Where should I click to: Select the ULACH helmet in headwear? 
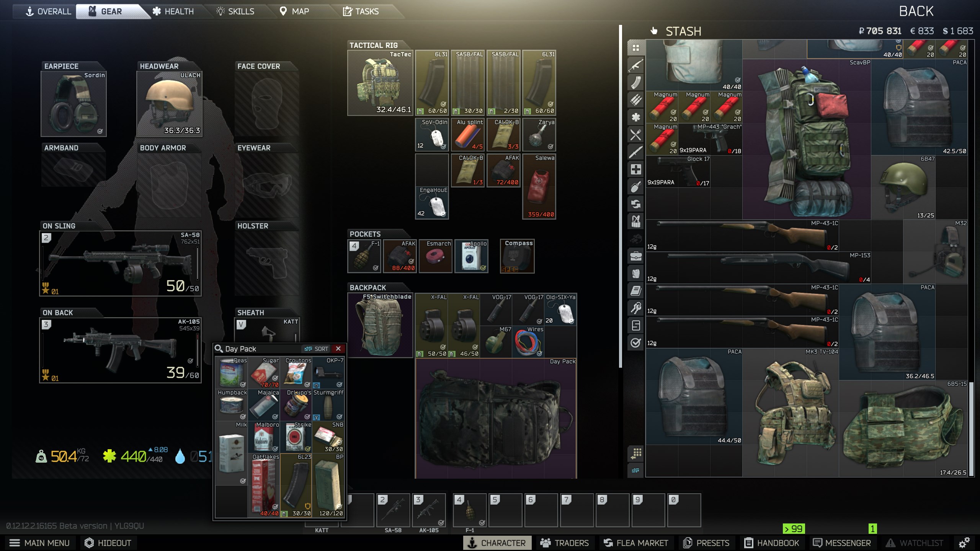(169, 104)
